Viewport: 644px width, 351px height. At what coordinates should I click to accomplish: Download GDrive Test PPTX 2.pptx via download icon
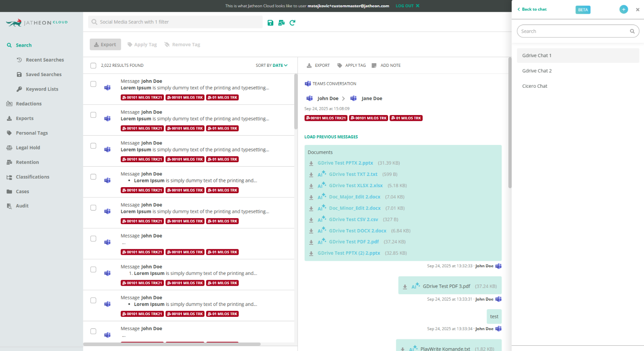click(311, 163)
